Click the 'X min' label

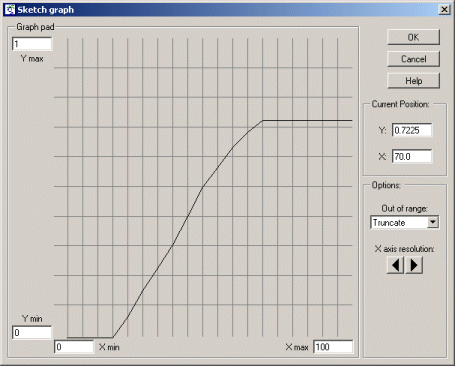(109, 347)
